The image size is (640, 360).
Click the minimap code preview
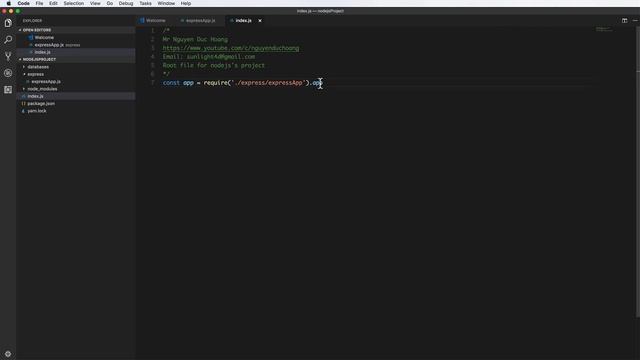pyautogui.click(x=604, y=29)
